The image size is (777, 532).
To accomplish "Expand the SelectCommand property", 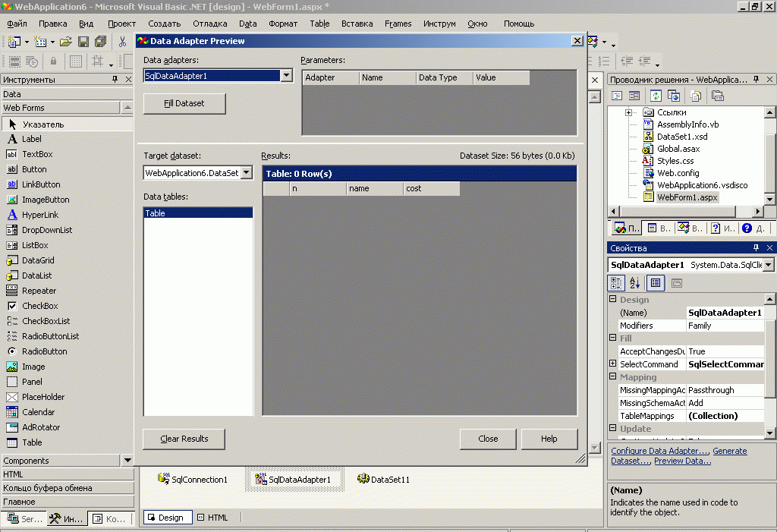I will [x=613, y=364].
